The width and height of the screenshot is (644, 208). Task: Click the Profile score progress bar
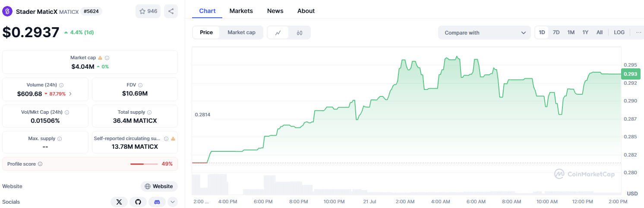click(x=144, y=164)
